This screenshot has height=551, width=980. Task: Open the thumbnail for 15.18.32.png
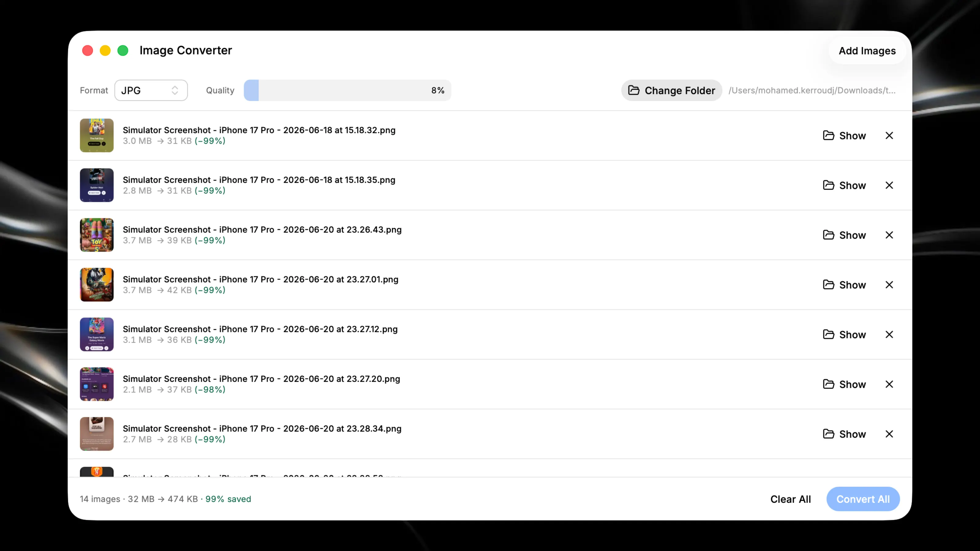coord(97,135)
